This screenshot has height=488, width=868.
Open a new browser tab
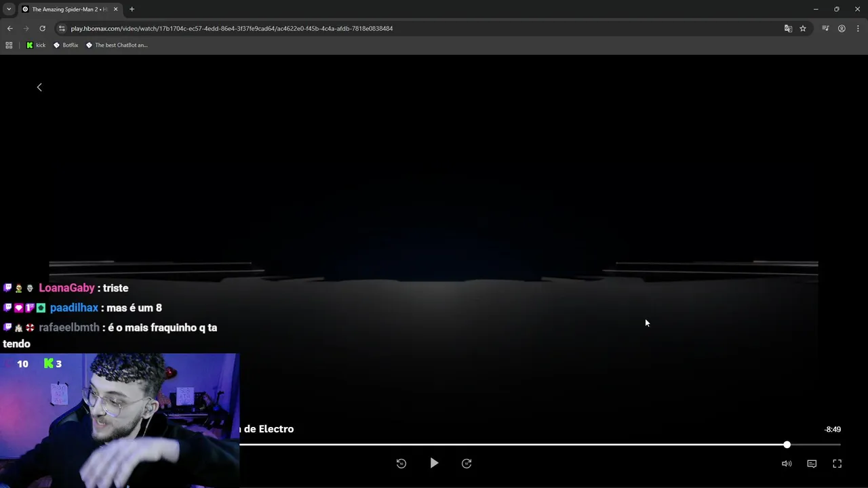(132, 9)
